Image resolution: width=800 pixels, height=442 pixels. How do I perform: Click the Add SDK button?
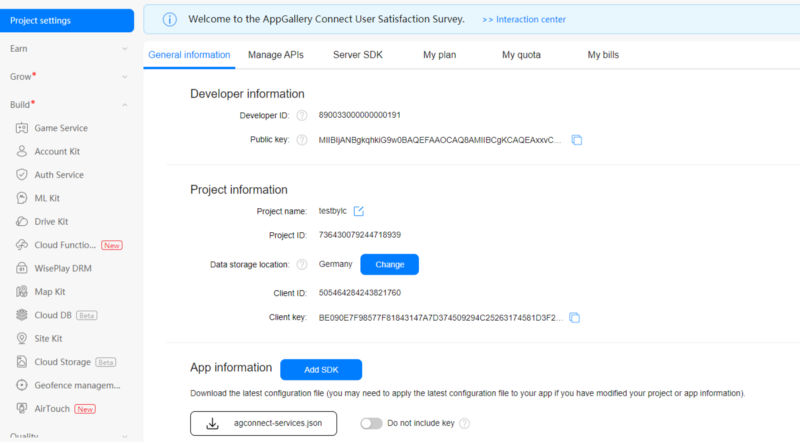(x=321, y=370)
